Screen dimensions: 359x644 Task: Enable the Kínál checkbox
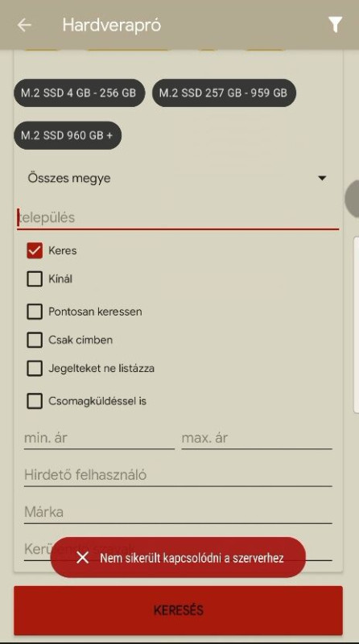(35, 279)
